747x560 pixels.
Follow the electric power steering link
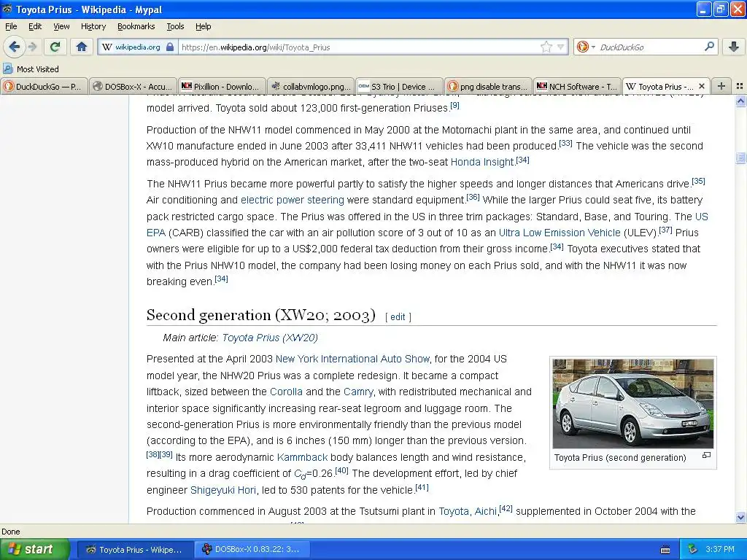[x=292, y=200]
